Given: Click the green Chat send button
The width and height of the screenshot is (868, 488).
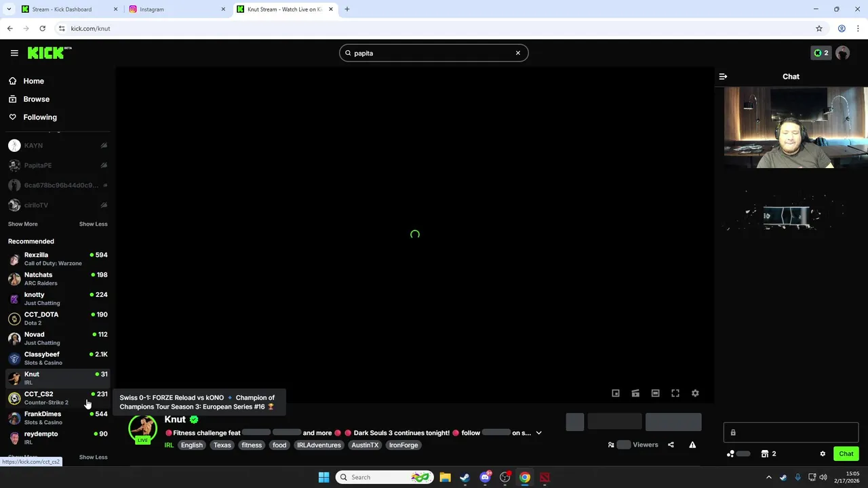Looking at the screenshot, I should tap(846, 454).
